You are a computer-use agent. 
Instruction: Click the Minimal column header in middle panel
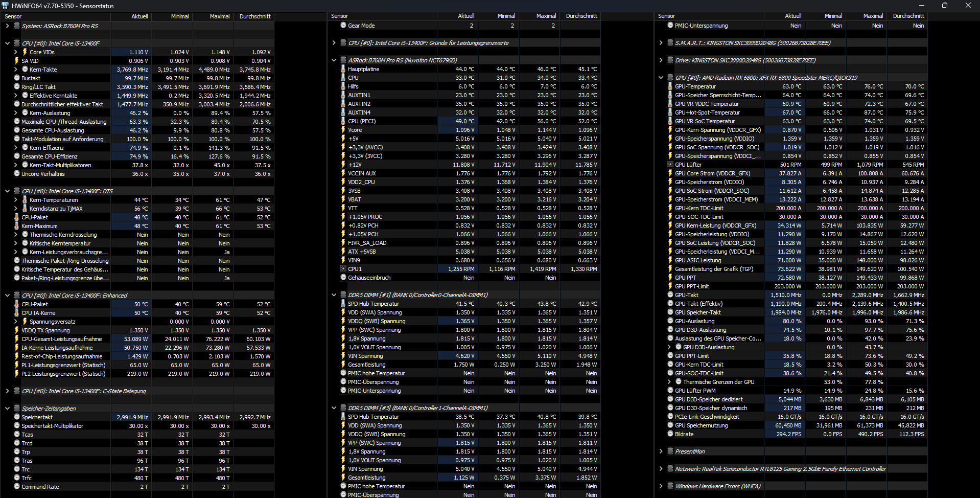coord(498,16)
